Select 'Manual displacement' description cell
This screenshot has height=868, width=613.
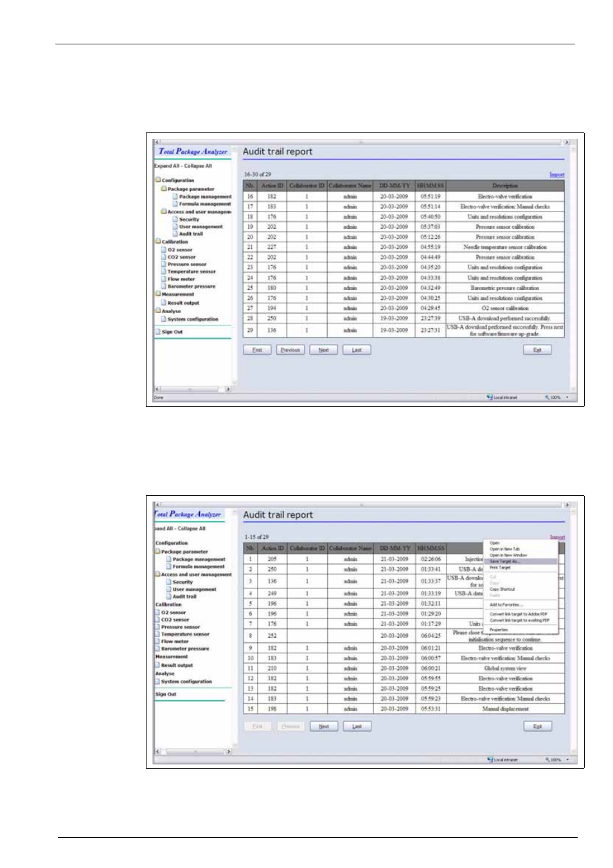pyautogui.click(x=505, y=709)
